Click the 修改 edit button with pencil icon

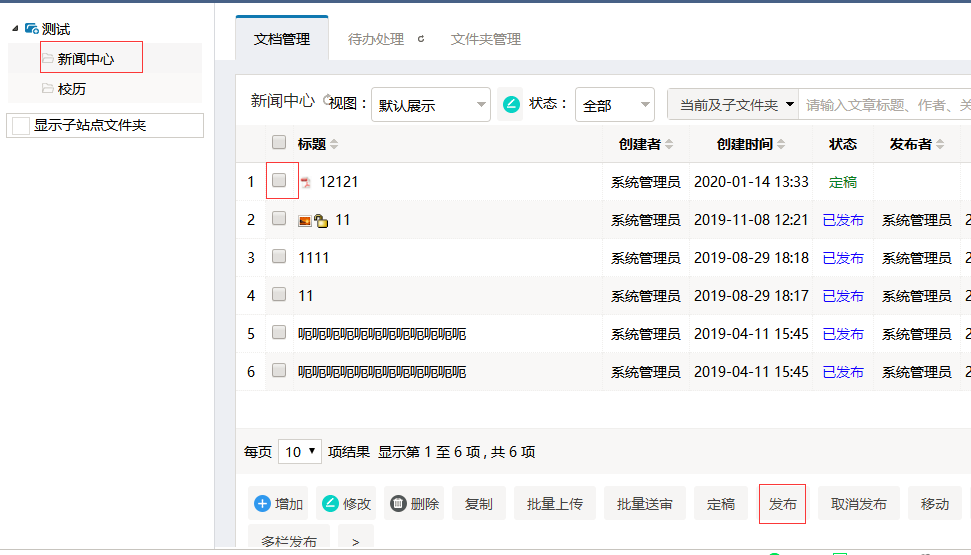point(346,504)
